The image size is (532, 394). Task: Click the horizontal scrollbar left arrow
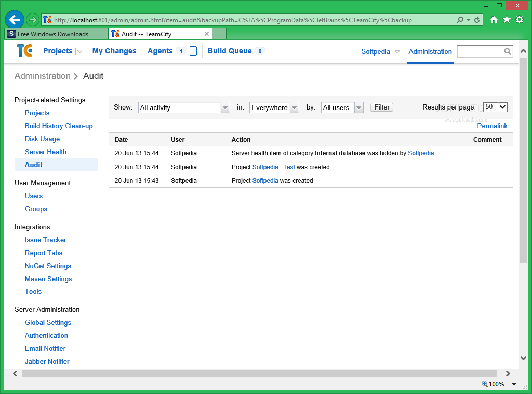tap(15, 373)
